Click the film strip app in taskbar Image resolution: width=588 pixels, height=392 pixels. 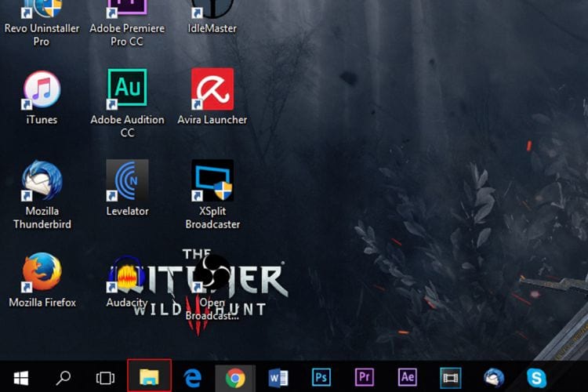pos(450,378)
